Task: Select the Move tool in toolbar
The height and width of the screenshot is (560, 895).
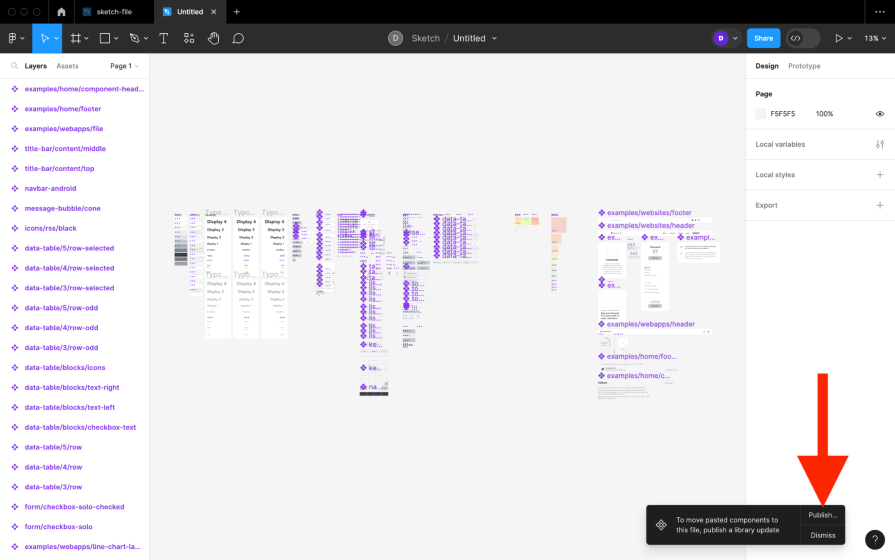Action: (44, 38)
